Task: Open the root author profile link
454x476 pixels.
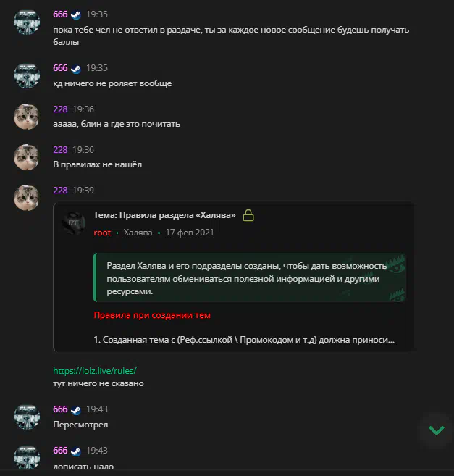Action: [102, 233]
